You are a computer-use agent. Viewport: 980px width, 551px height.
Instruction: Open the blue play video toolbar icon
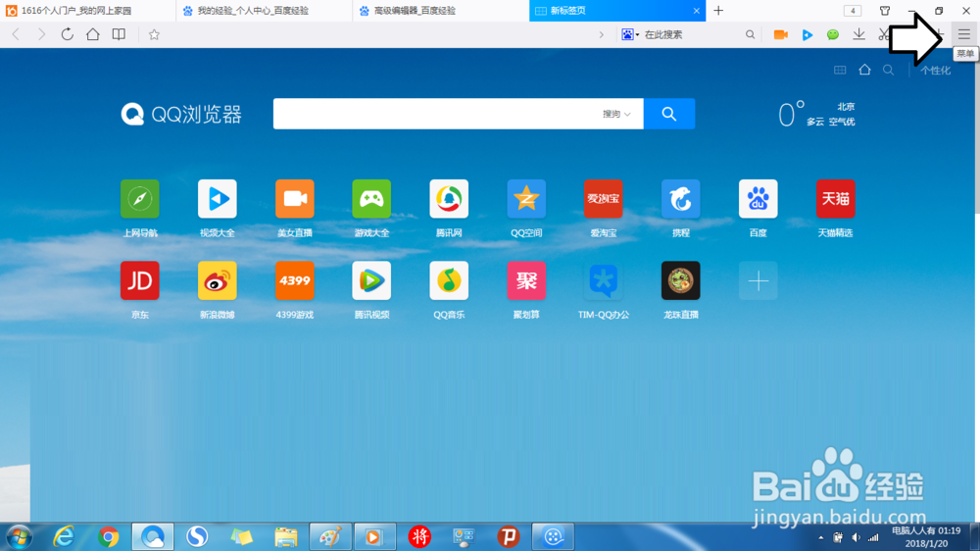tap(807, 34)
